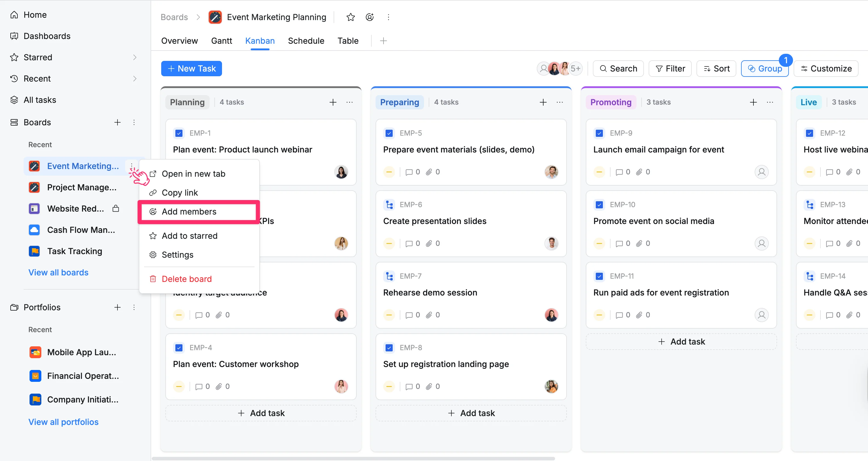Click View all boards link
Viewport: 868px width, 461px height.
[x=58, y=272]
